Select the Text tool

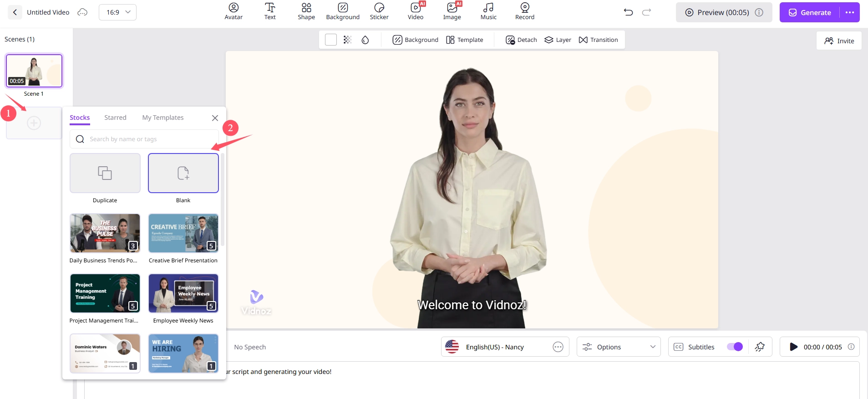coord(270,11)
